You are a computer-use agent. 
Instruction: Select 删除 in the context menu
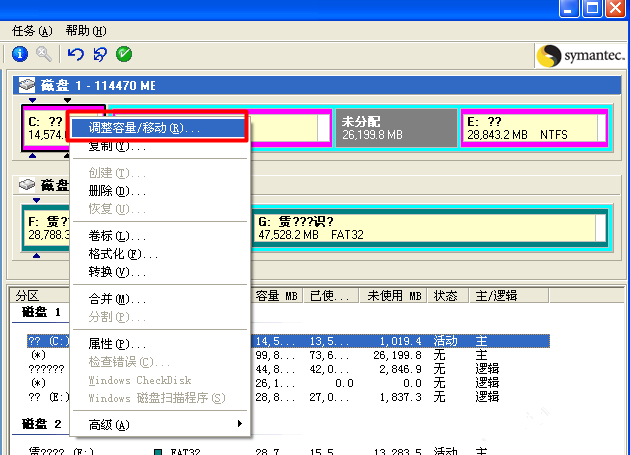click(x=117, y=190)
